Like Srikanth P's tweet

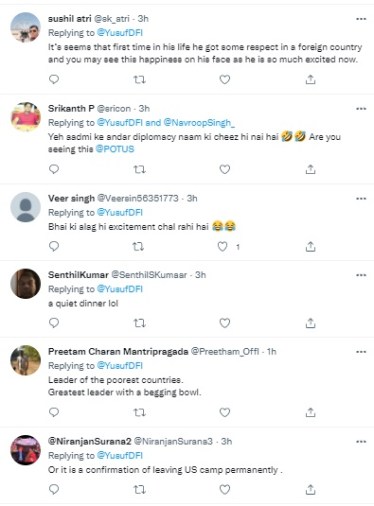[225, 169]
